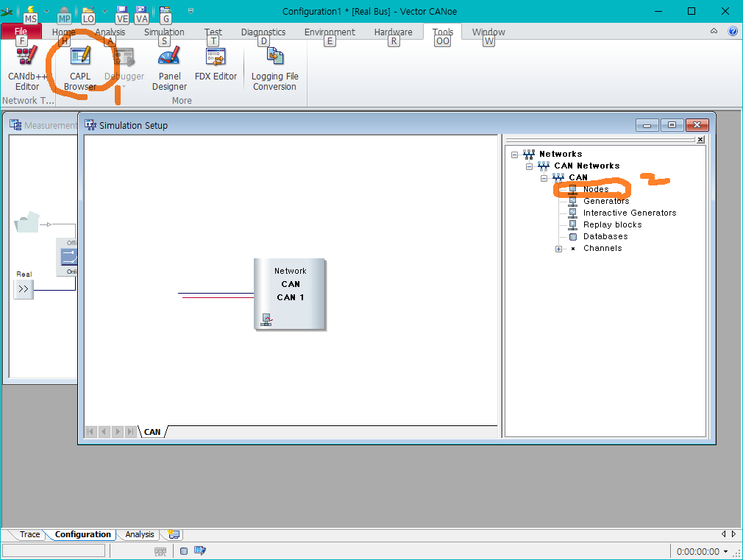Switch to the Home ribbon tab

pos(63,32)
